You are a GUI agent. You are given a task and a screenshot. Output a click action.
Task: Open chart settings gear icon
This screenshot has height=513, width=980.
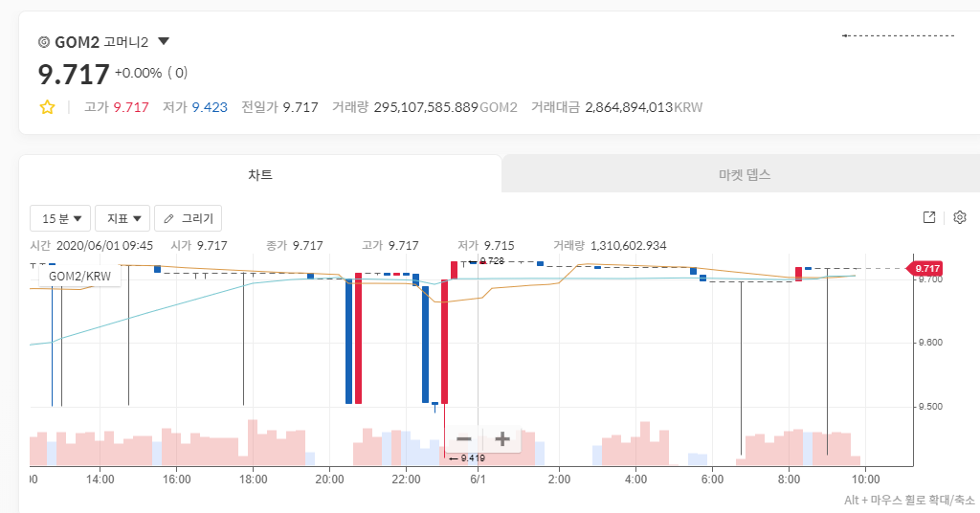click(x=960, y=217)
